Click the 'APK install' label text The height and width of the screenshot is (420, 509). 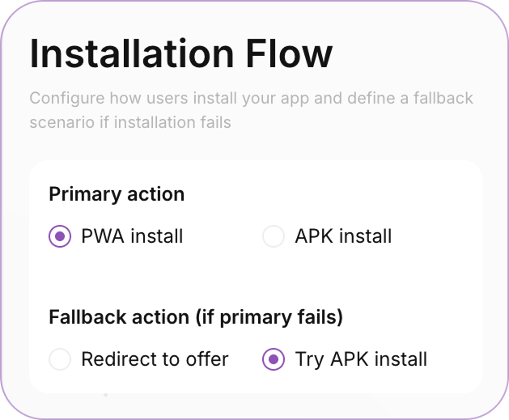[x=343, y=236]
